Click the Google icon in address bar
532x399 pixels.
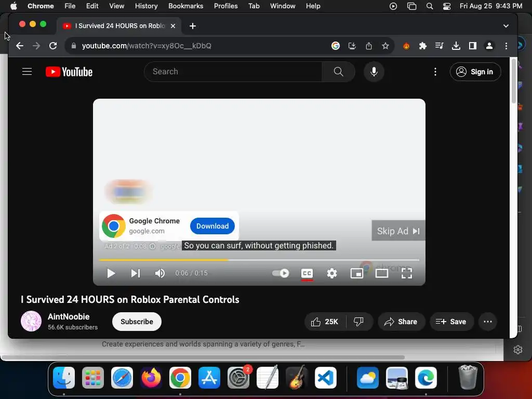click(x=335, y=46)
